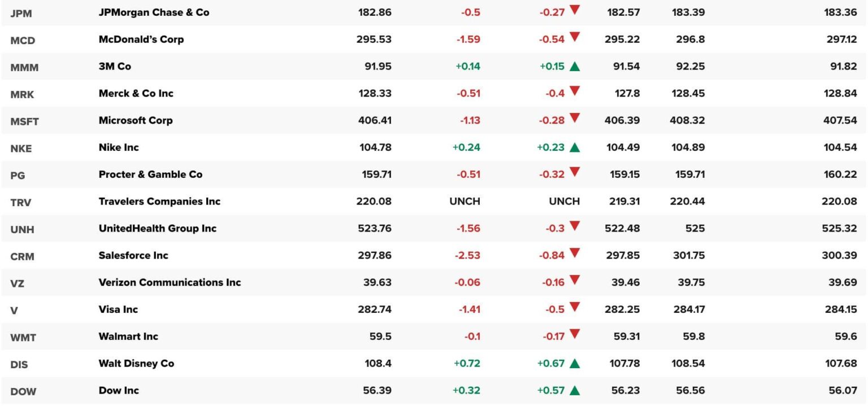
Task: Open Travelers Companies Inc company page
Action: click(159, 202)
